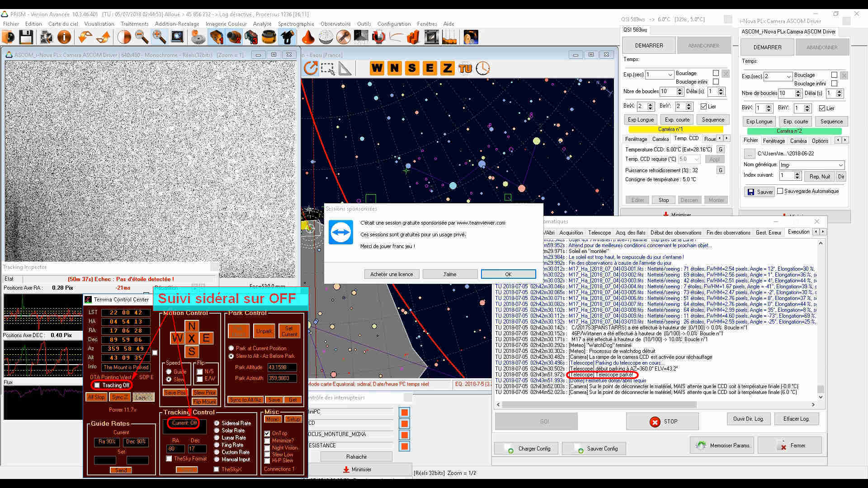Switch to the Acquisition tab
Image resolution: width=868 pixels, height=488 pixels.
[571, 233]
